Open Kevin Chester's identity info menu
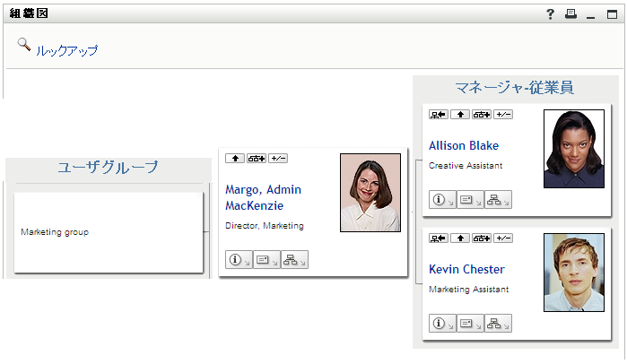This screenshot has width=627, height=364. point(442,324)
